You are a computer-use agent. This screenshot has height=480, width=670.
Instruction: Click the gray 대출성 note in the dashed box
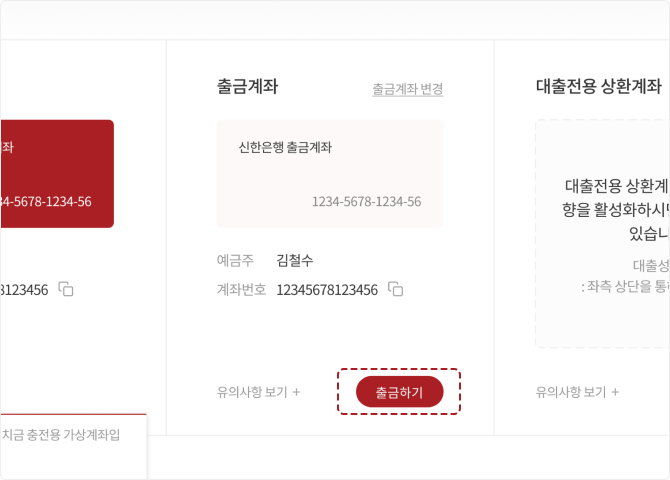[x=650, y=265]
